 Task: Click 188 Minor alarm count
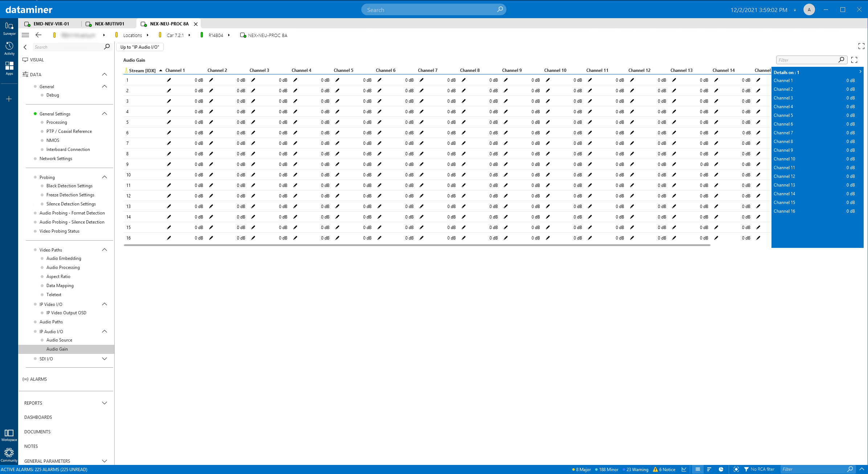tap(606, 469)
